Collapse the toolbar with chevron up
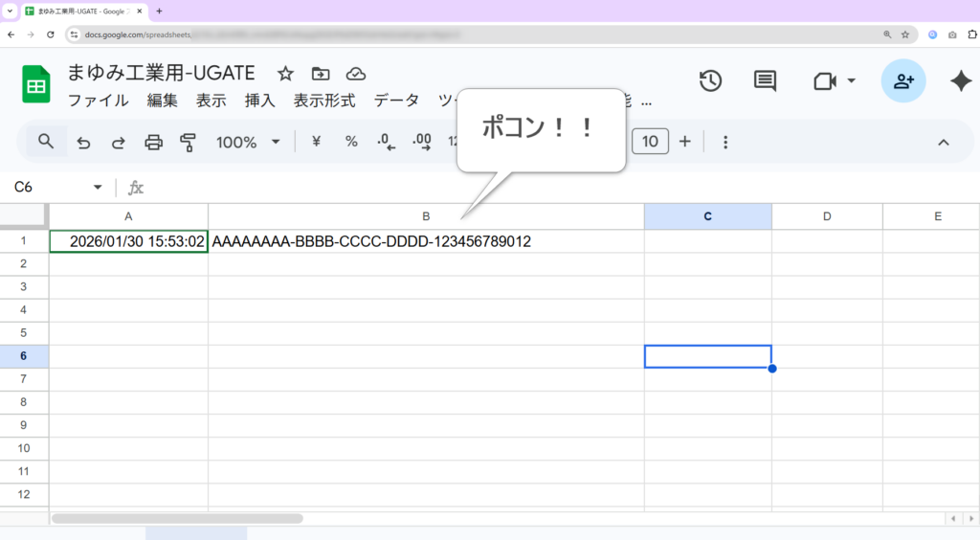The width and height of the screenshot is (980, 540). (x=943, y=142)
